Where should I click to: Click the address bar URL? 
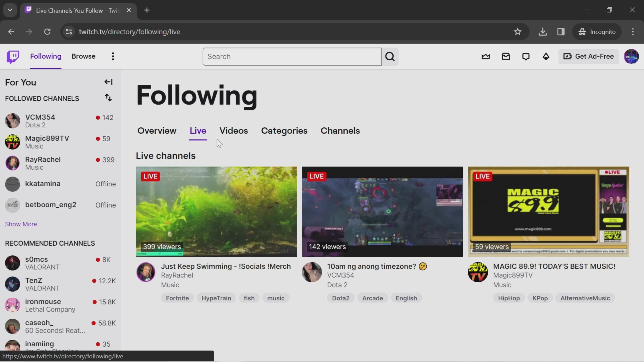click(129, 32)
